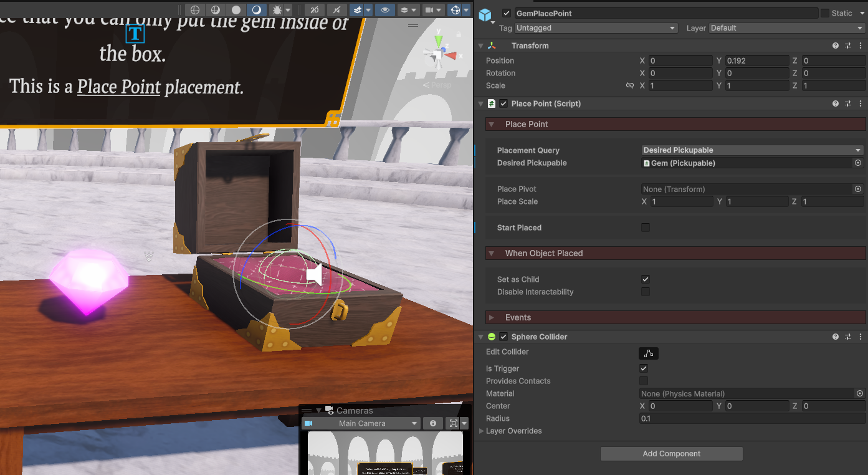Click the debug draw mode bug icon
Screen dimensions: 868x475
277,10
